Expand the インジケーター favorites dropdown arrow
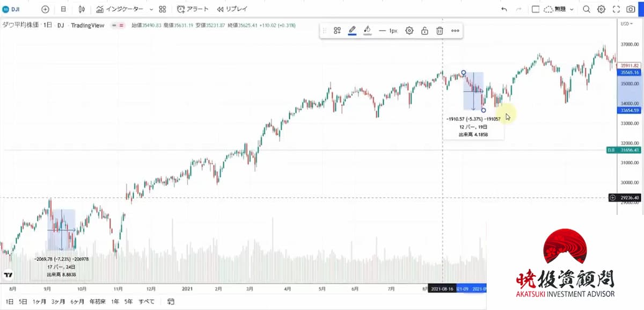 click(x=151, y=9)
